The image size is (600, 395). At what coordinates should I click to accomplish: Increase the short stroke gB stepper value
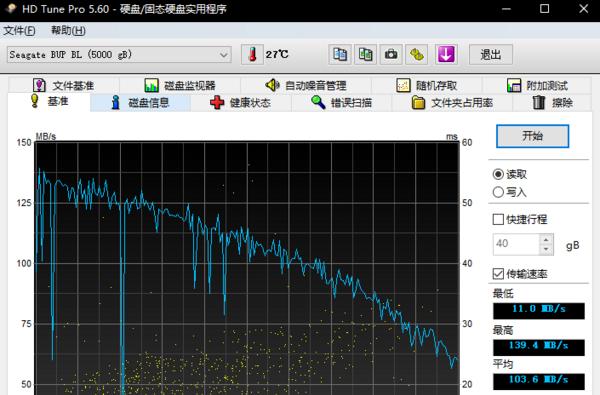(x=546, y=240)
